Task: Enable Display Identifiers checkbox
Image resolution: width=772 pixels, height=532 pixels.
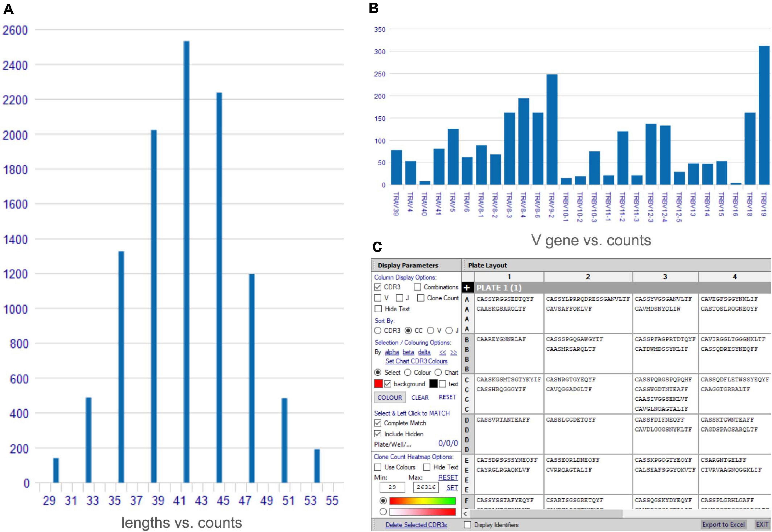Action: point(468,525)
